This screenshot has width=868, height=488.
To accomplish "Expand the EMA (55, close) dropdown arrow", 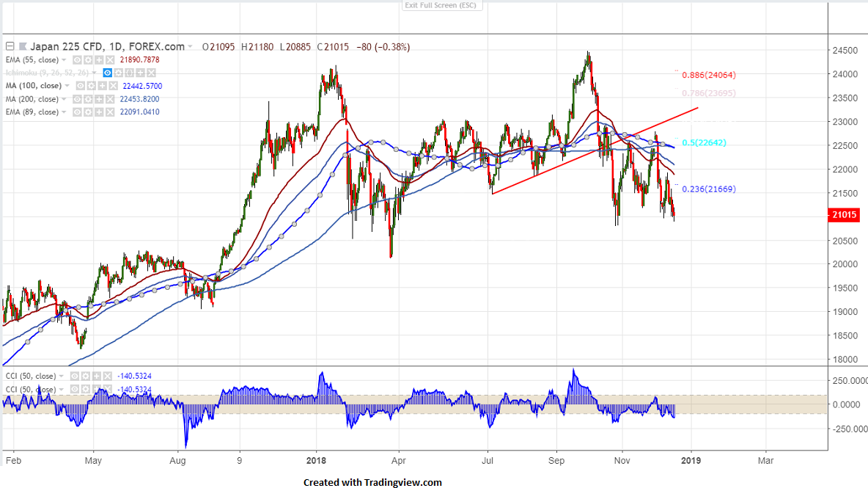I will [x=65, y=60].
